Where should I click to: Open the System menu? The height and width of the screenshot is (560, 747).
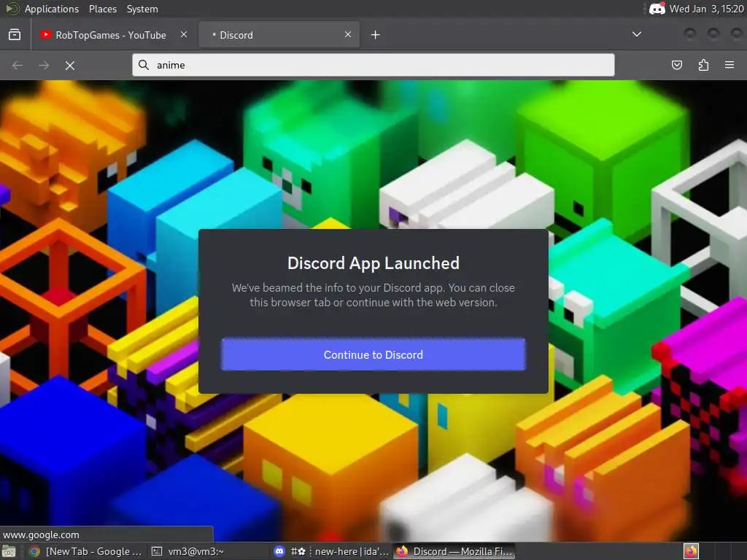pos(142,9)
